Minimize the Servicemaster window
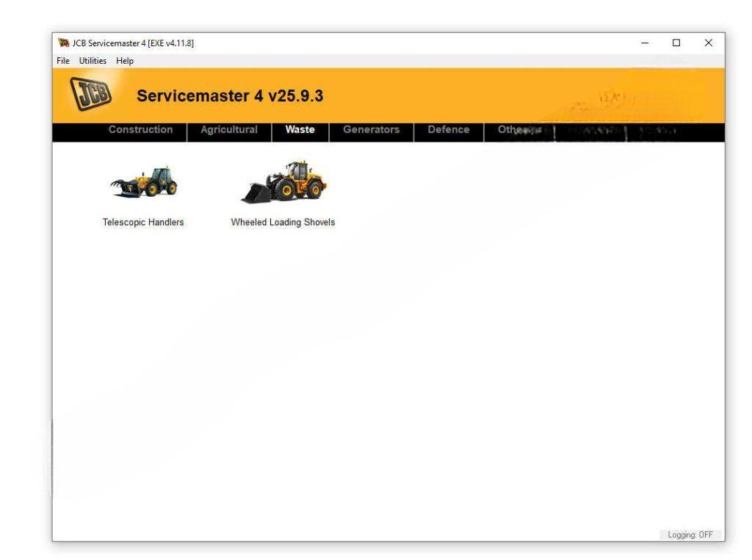The image size is (752, 560). tap(645, 43)
